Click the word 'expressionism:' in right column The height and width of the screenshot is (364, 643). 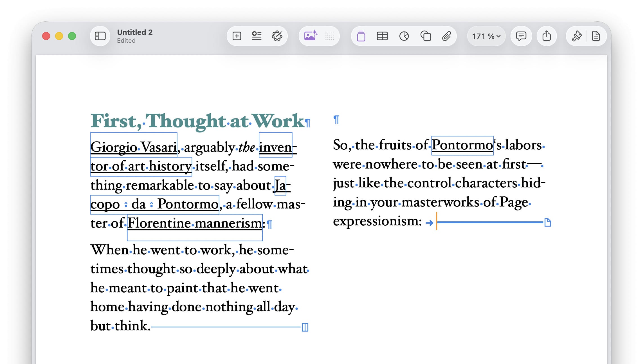(377, 221)
